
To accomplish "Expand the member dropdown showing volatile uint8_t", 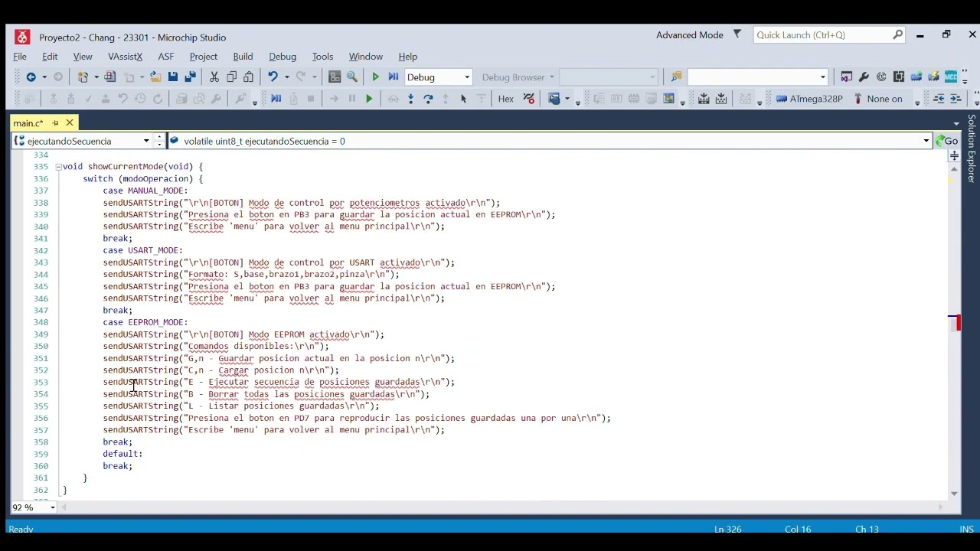I will [x=926, y=141].
